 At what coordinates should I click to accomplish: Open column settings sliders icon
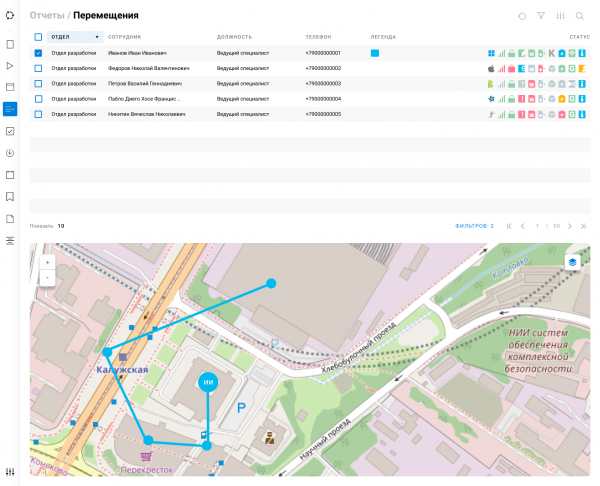point(562,16)
